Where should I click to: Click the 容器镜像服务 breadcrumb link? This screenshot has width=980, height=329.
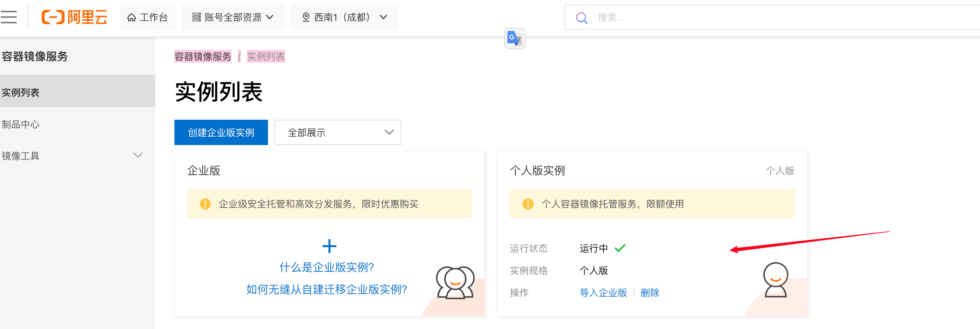click(x=203, y=57)
